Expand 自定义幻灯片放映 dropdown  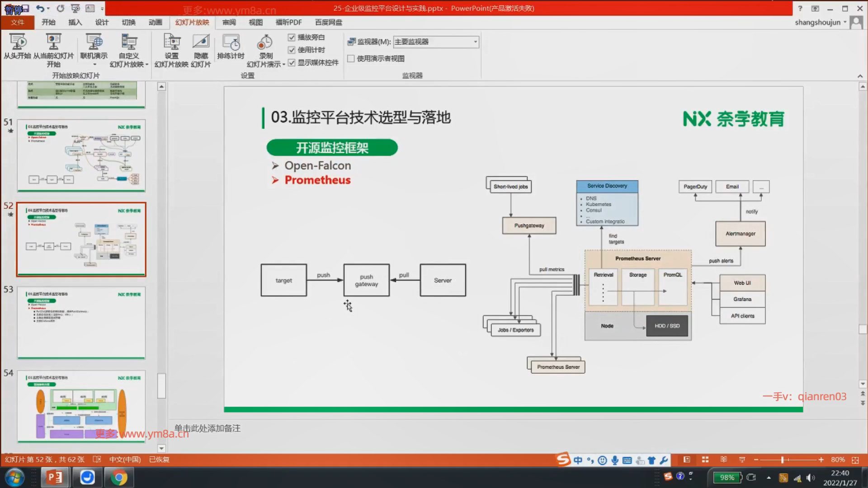pyautogui.click(x=147, y=65)
